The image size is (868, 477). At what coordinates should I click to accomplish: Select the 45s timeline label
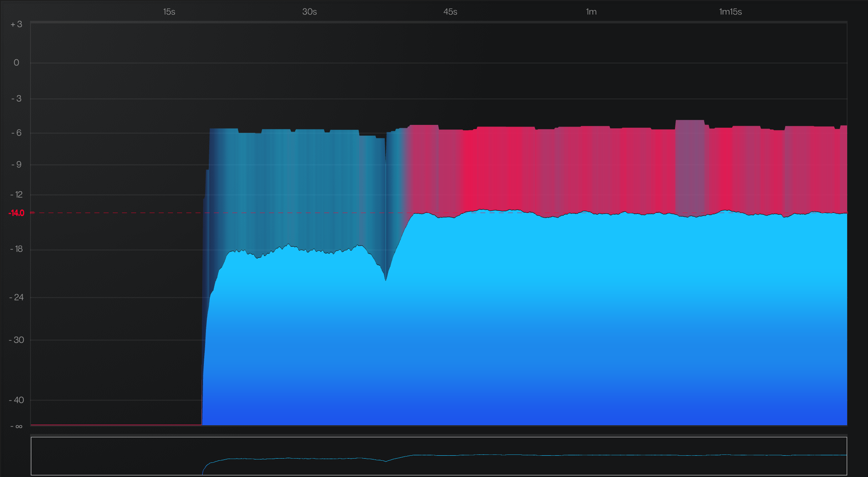point(450,12)
